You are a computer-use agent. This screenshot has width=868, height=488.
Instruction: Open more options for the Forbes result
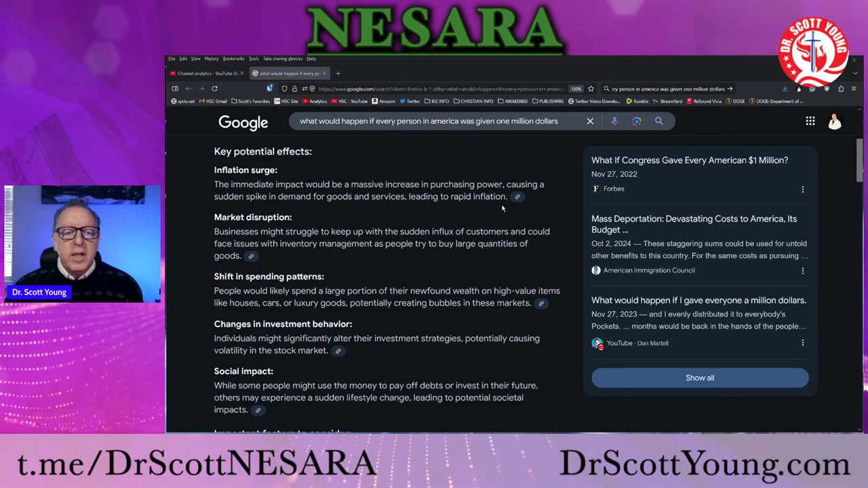[x=803, y=189]
